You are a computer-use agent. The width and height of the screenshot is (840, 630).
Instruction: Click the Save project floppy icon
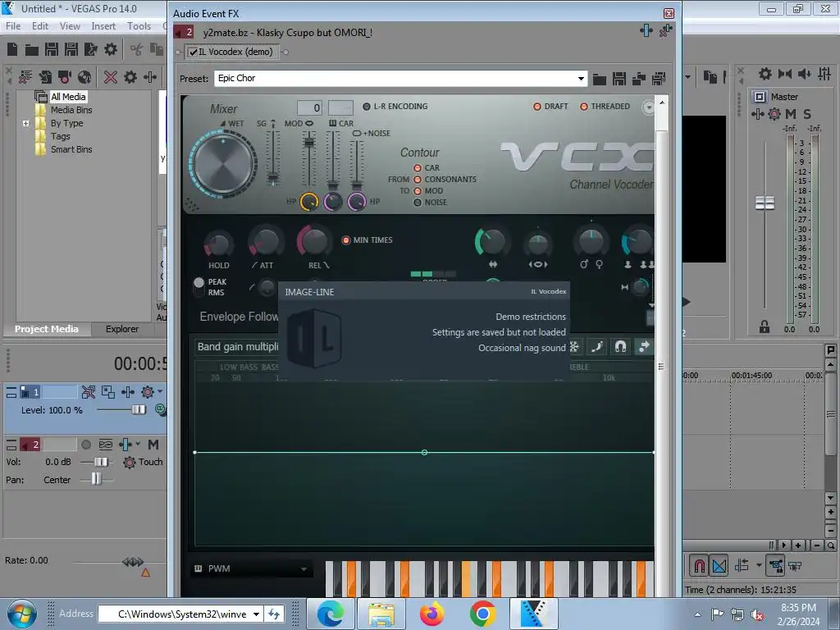pos(52,50)
